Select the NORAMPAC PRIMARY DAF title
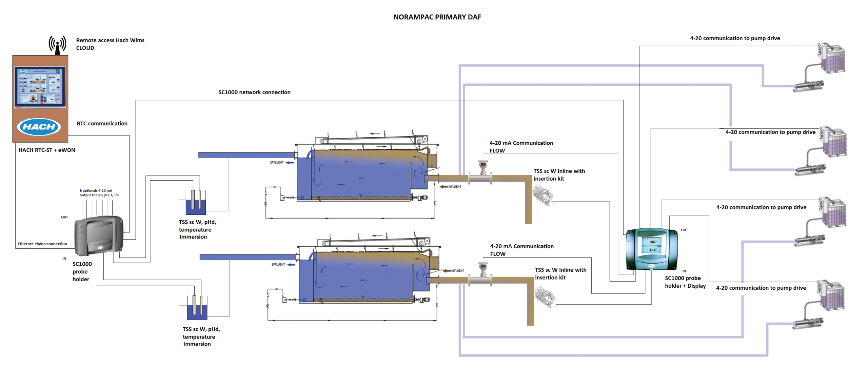This screenshot has width=868, height=370. tap(437, 17)
